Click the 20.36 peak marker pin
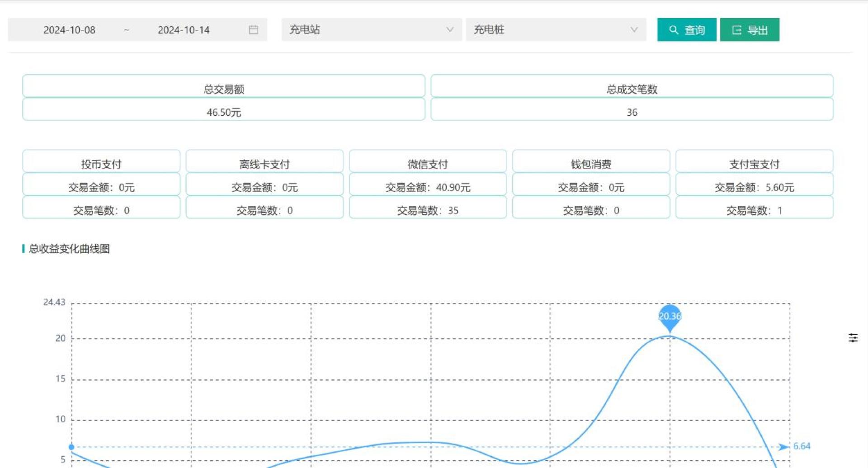Viewport: 868px width, 468px height. (670, 317)
